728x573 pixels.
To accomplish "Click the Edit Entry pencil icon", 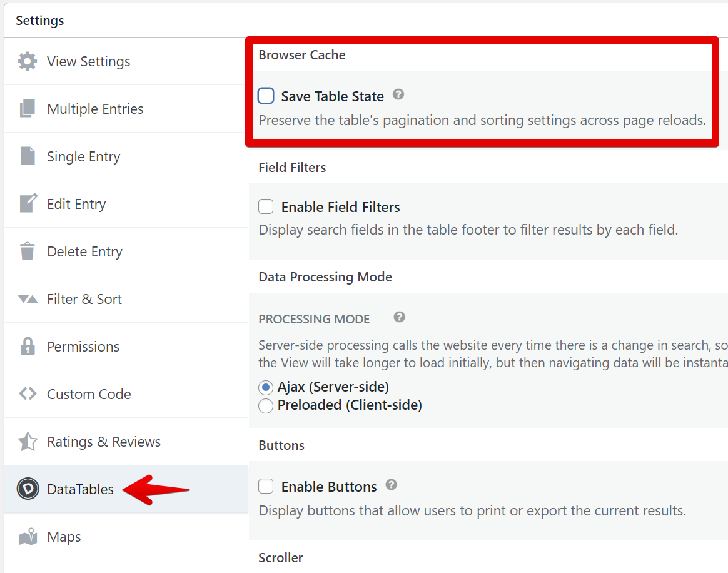I will pyautogui.click(x=28, y=204).
